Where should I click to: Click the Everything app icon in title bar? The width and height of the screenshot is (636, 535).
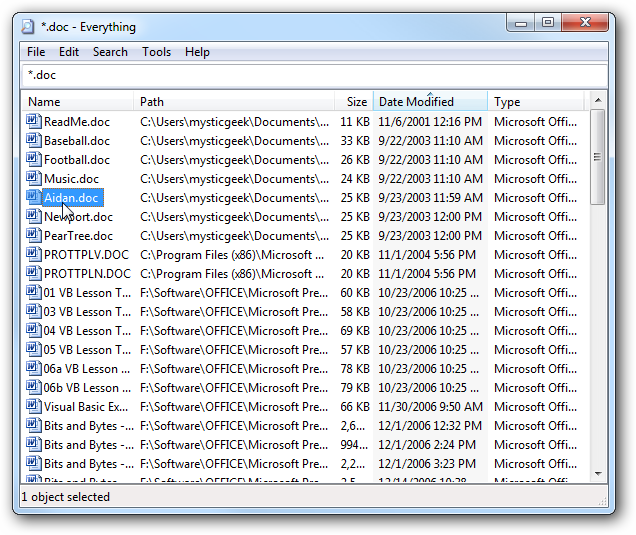[28, 27]
